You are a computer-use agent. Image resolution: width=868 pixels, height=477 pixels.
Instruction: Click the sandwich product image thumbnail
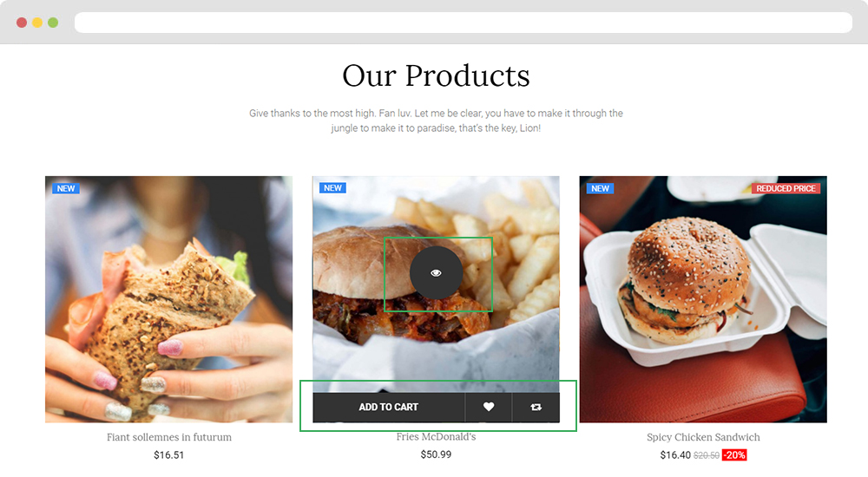tap(169, 299)
